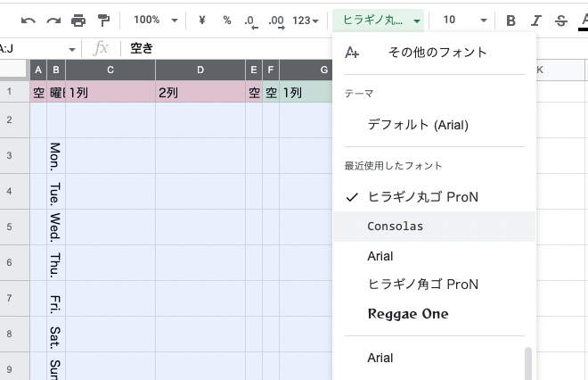
Task: Click the font menu scrollbar thumb
Action: click(528, 363)
